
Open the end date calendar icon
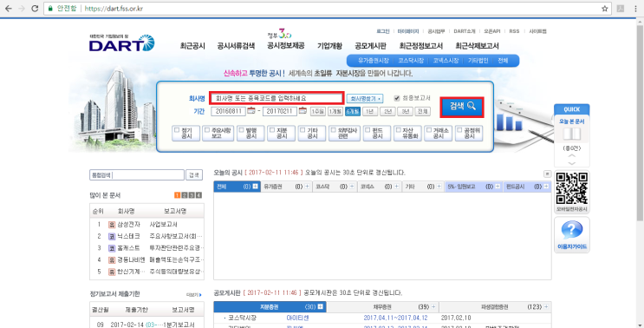302,110
